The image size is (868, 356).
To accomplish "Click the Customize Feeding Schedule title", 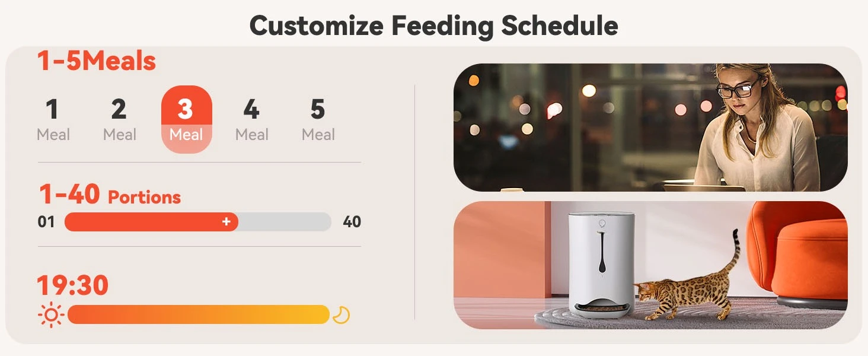I will coord(434,26).
